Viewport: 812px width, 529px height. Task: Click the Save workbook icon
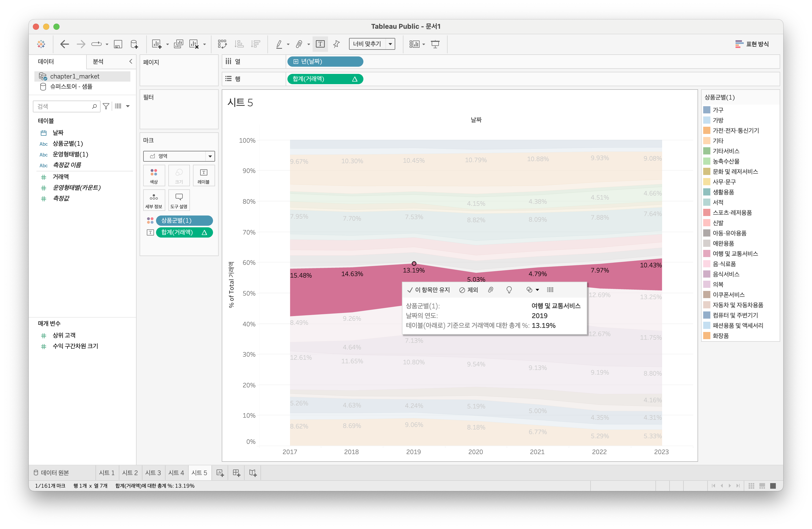pos(118,44)
